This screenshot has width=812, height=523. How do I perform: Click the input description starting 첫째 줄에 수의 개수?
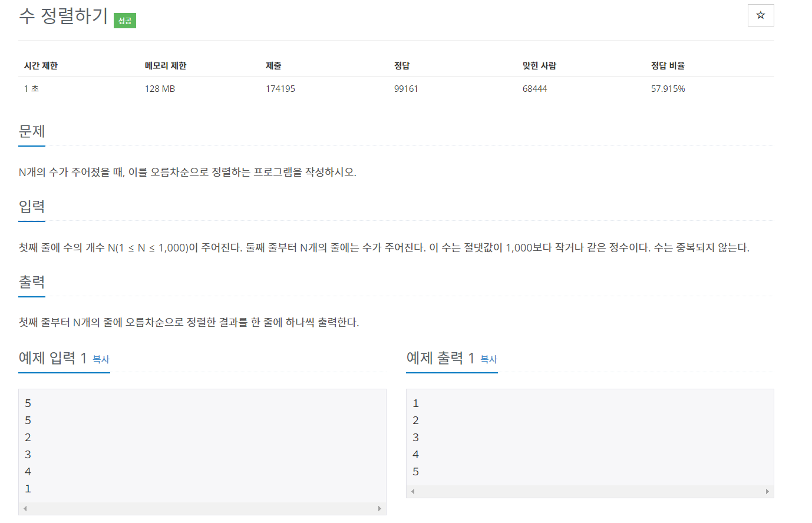pos(384,247)
